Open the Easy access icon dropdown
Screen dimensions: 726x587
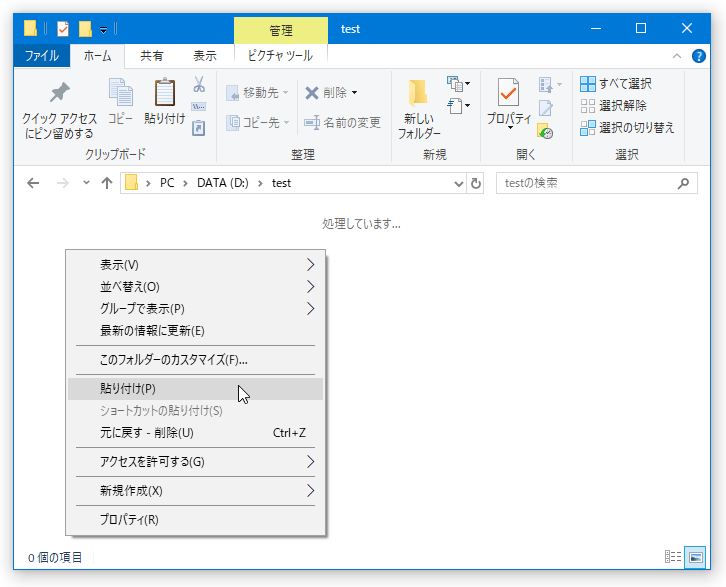[x=458, y=106]
